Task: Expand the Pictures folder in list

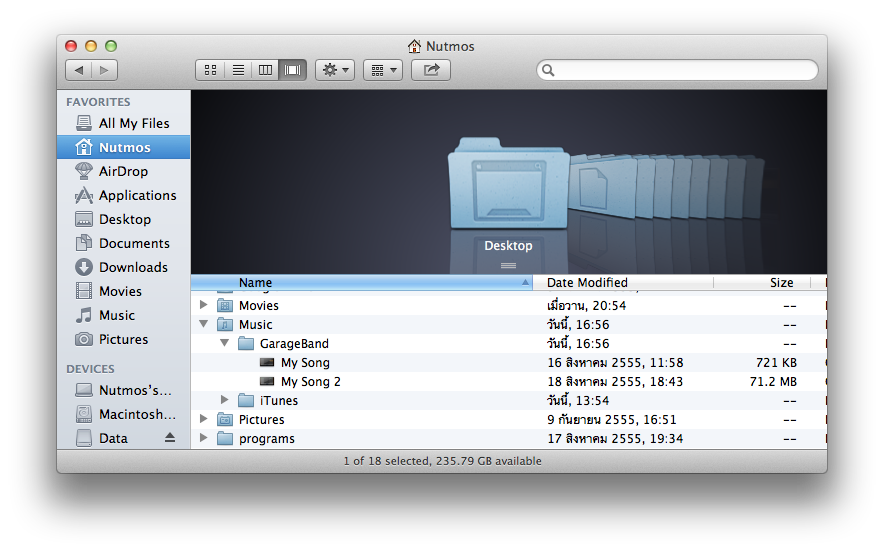Action: coord(204,420)
